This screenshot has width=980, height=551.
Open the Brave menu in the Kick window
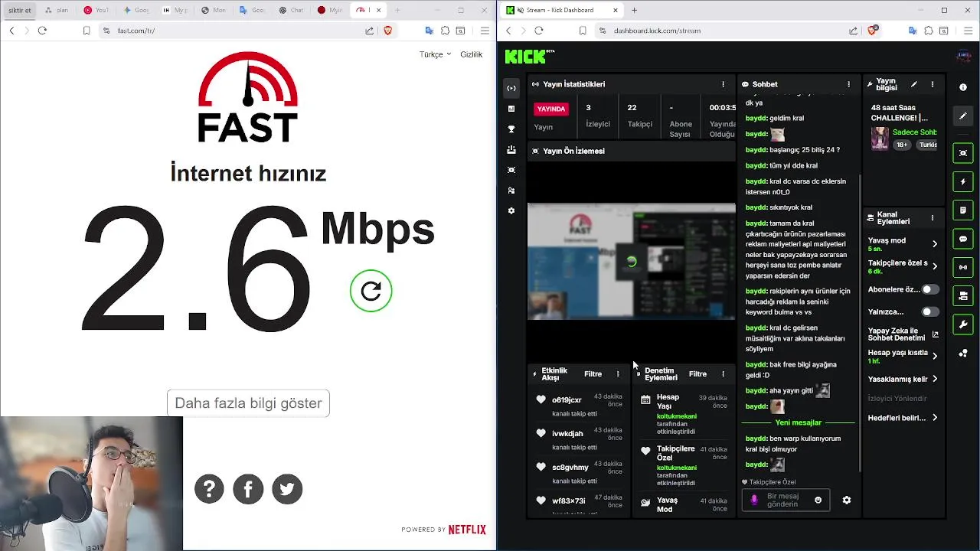tap(967, 31)
